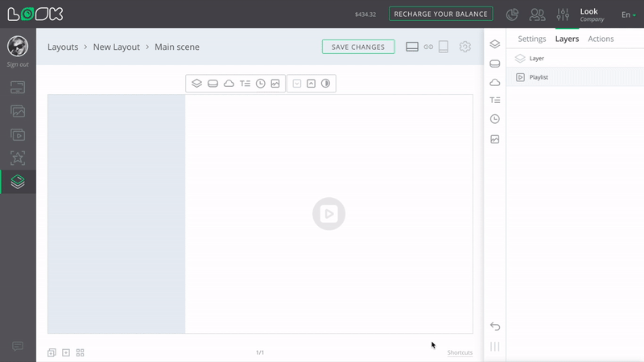This screenshot has height=362, width=644.
Task: Open the En language dropdown
Action: coord(628,14)
